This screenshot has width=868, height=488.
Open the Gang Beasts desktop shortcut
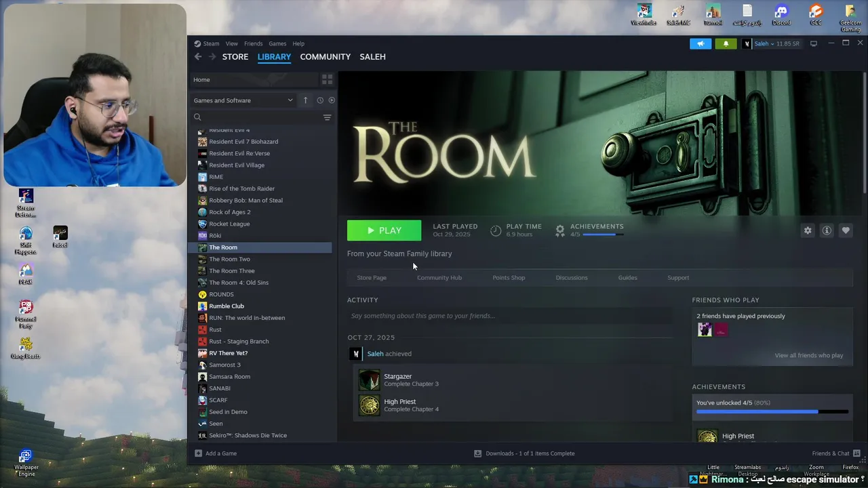click(x=26, y=348)
